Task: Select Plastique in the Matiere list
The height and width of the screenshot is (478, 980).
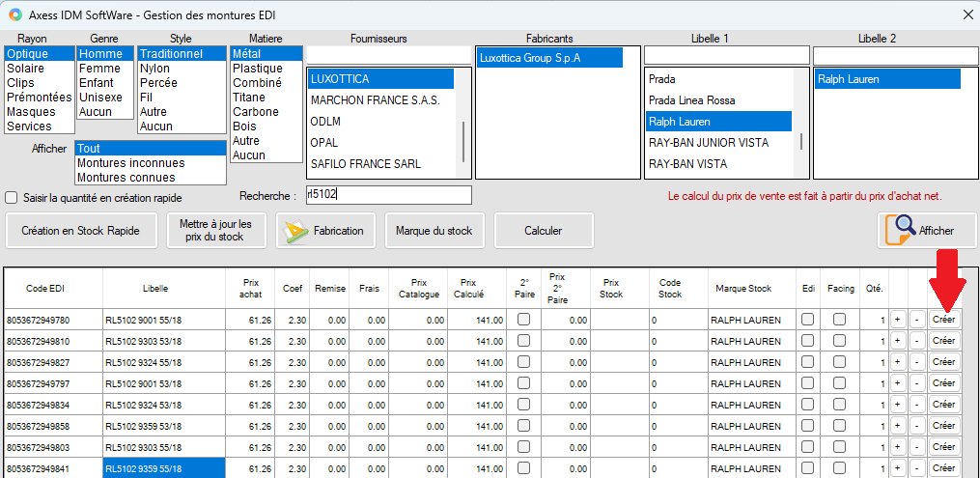Action: point(258,69)
